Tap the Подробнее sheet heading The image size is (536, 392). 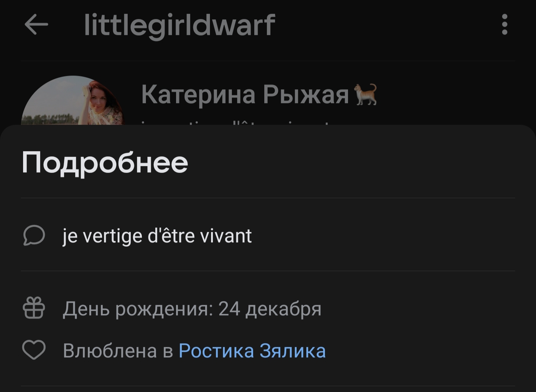[105, 163]
